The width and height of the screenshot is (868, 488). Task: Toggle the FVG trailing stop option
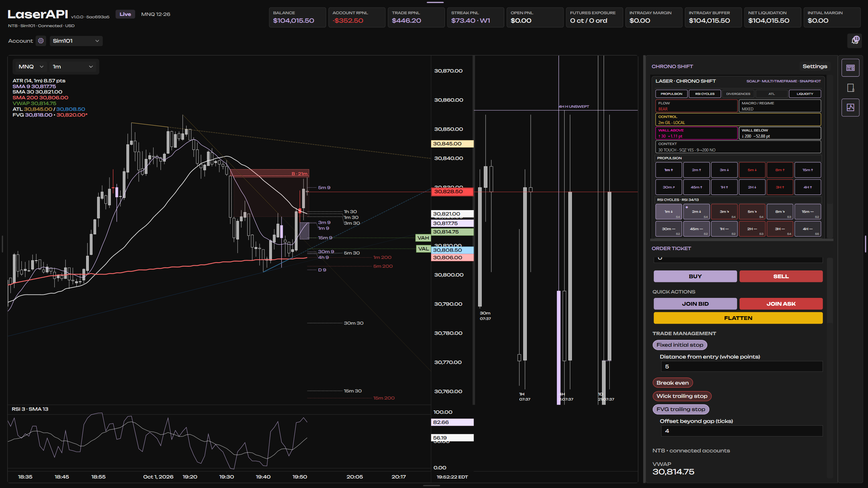(x=681, y=409)
